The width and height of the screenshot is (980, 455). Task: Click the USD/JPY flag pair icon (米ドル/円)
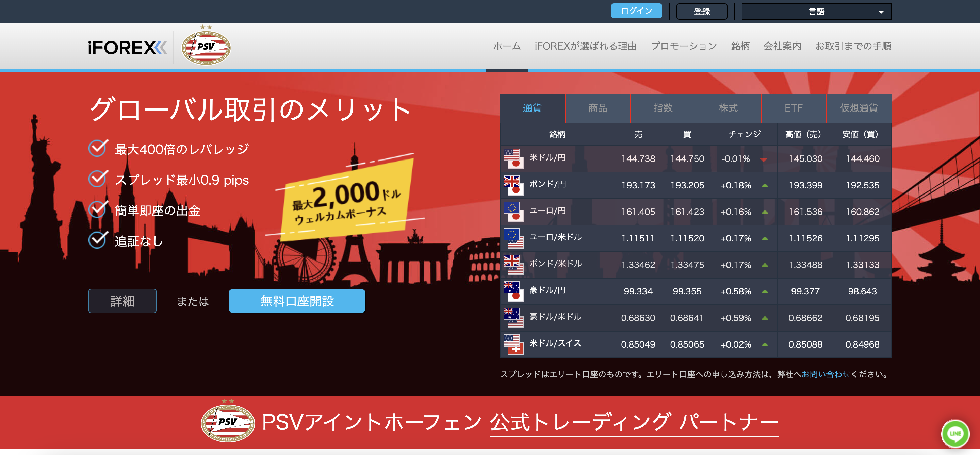(513, 159)
